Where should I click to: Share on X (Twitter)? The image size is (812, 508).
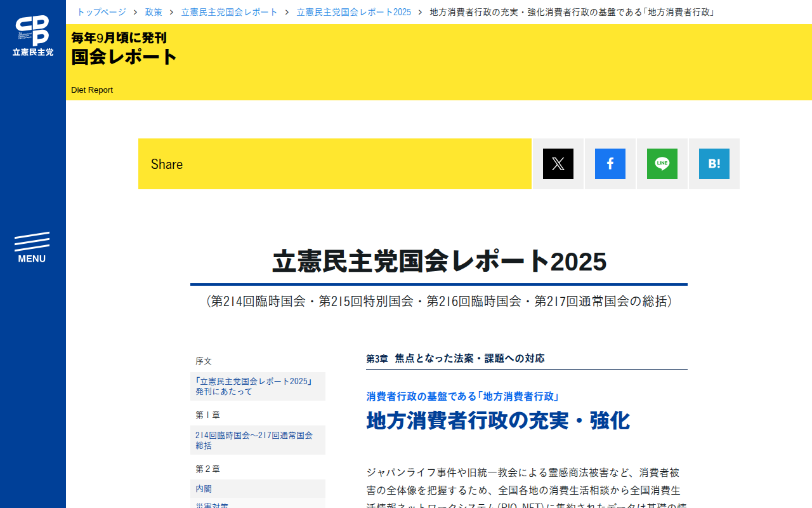click(558, 164)
